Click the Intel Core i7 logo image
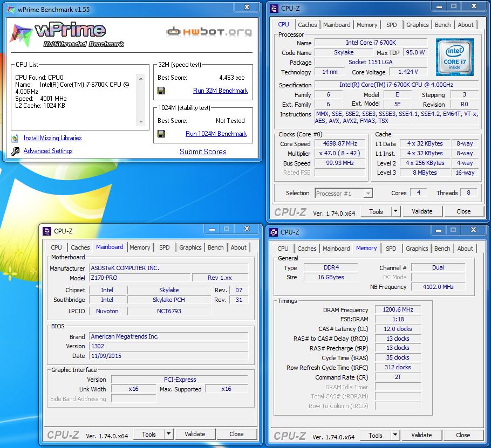491x448 pixels. pos(454,57)
